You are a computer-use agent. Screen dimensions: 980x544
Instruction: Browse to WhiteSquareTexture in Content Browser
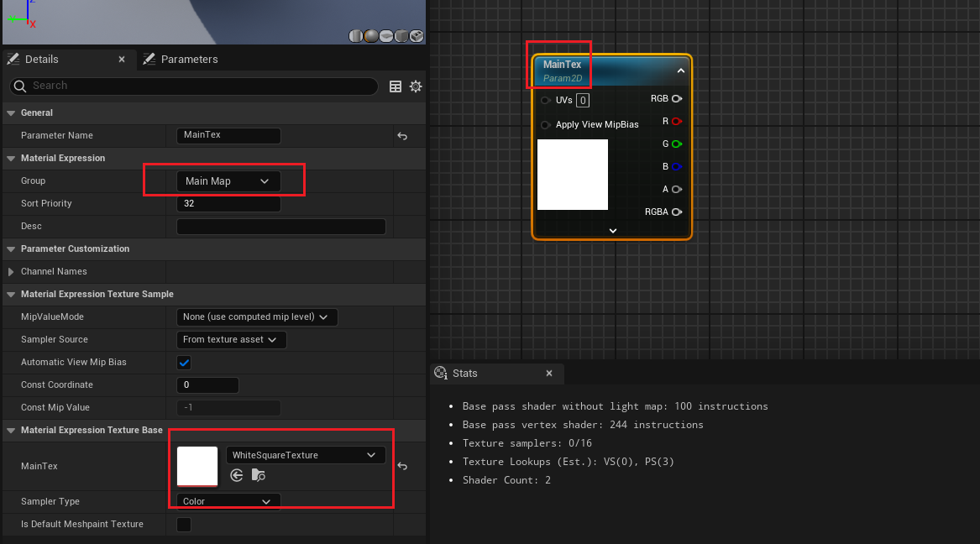(x=259, y=476)
